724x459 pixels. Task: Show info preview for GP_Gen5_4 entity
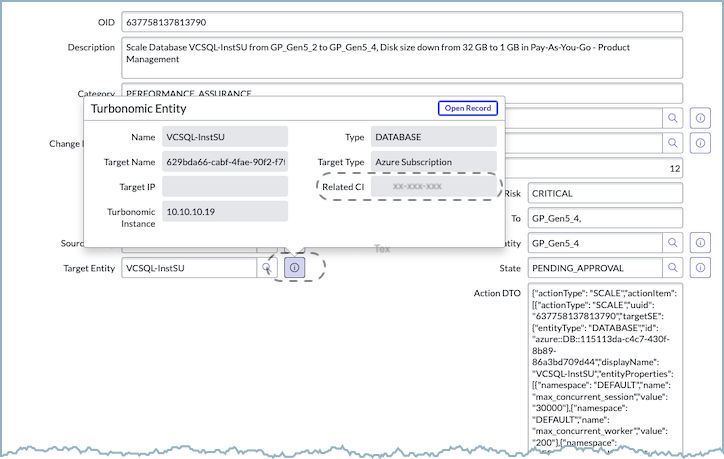click(700, 243)
